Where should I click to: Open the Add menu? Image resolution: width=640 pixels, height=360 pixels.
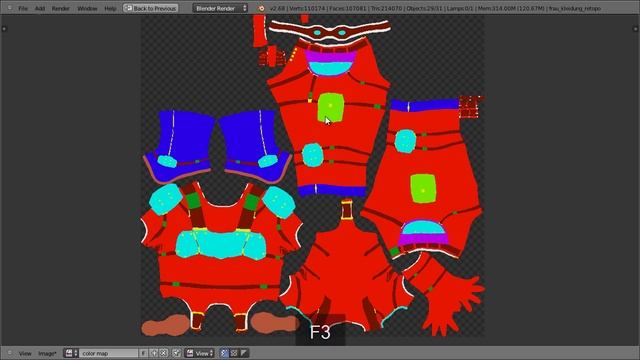40,8
